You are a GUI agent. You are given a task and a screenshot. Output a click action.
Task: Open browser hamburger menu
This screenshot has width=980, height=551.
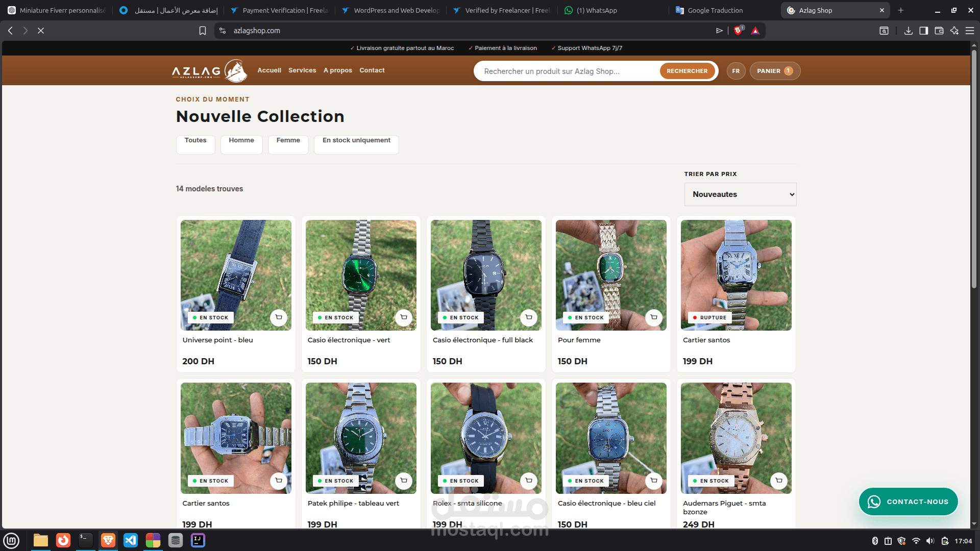pos(970,31)
